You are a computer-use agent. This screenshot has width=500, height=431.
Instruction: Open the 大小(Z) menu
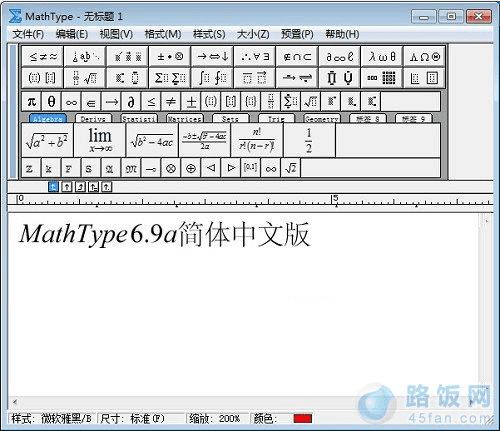253,34
